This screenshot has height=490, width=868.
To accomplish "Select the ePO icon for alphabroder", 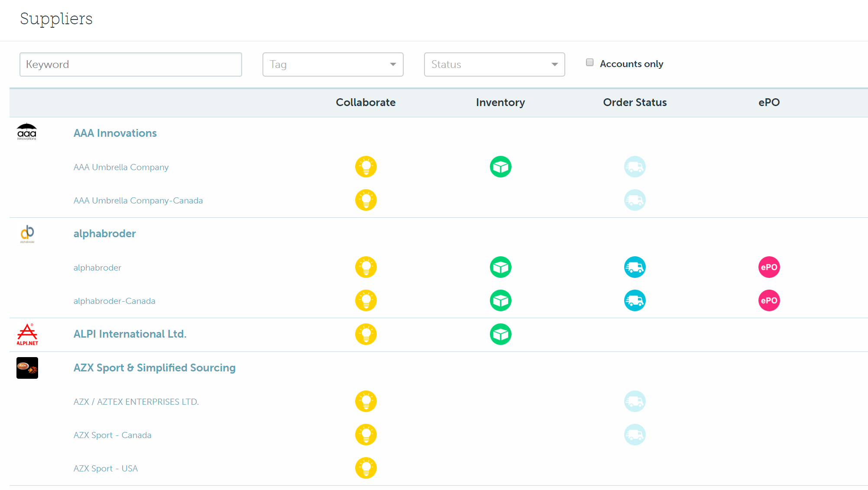I will (x=769, y=267).
